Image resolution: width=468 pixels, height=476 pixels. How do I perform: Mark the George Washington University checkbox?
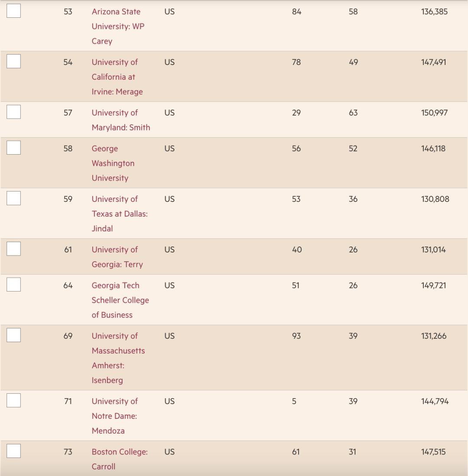click(x=14, y=148)
